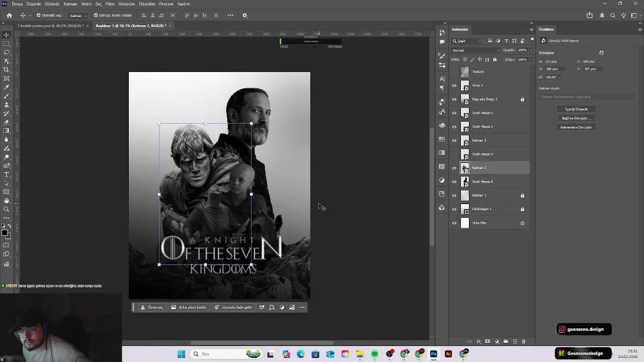This screenshot has height=362, width=644.
Task: Hide the Arka Plan layer
Action: tap(454, 223)
